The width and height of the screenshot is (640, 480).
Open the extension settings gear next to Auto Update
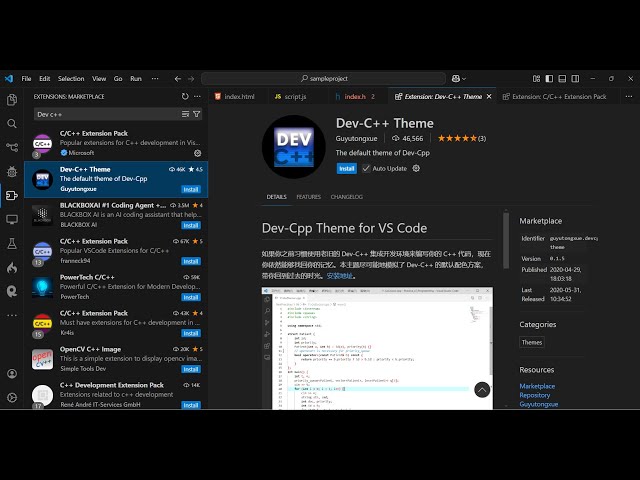coord(417,168)
